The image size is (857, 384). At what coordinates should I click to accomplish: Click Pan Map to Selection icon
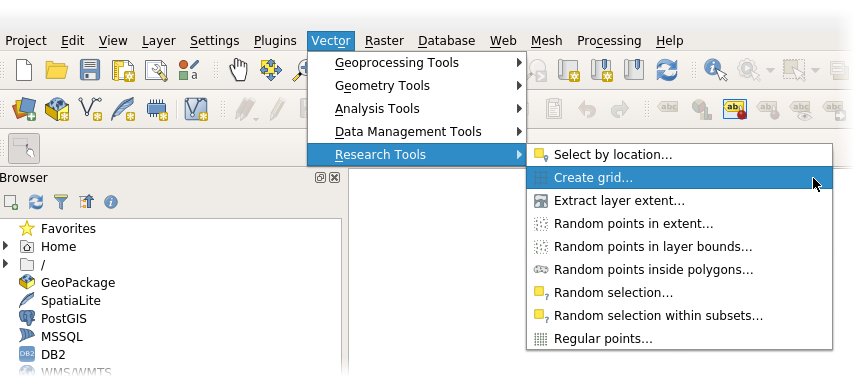(271, 70)
